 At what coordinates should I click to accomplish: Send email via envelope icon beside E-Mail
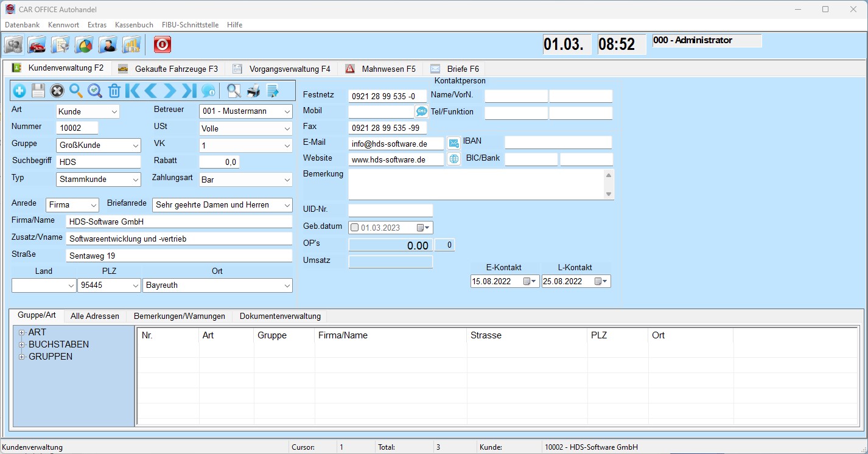(454, 144)
